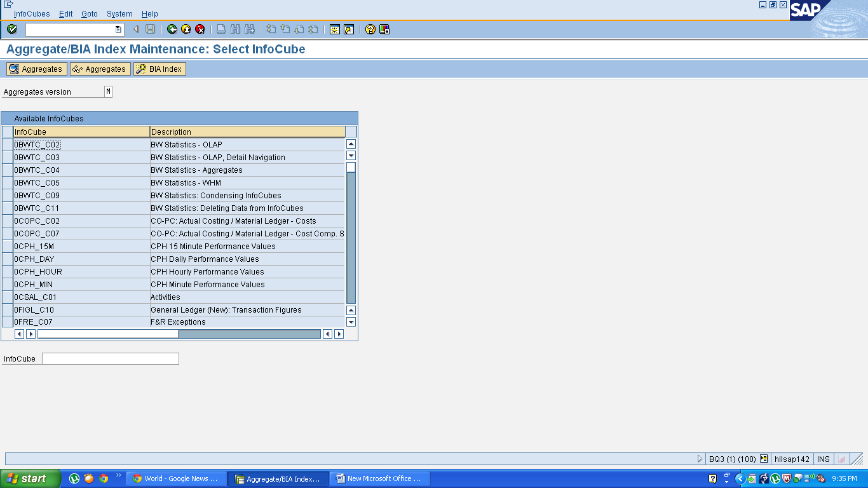Expand the status bar message triangle
This screenshot has width=868, height=488.
(x=700, y=459)
